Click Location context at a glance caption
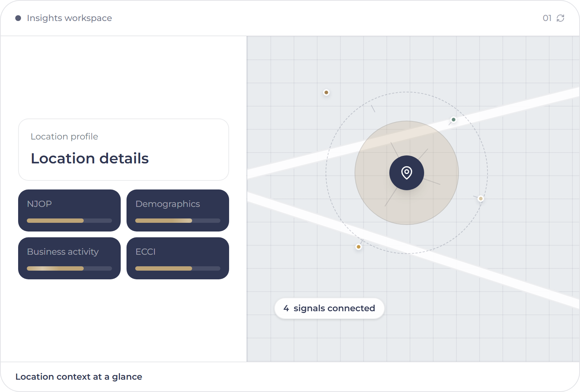The width and height of the screenshot is (580, 392). [79, 377]
